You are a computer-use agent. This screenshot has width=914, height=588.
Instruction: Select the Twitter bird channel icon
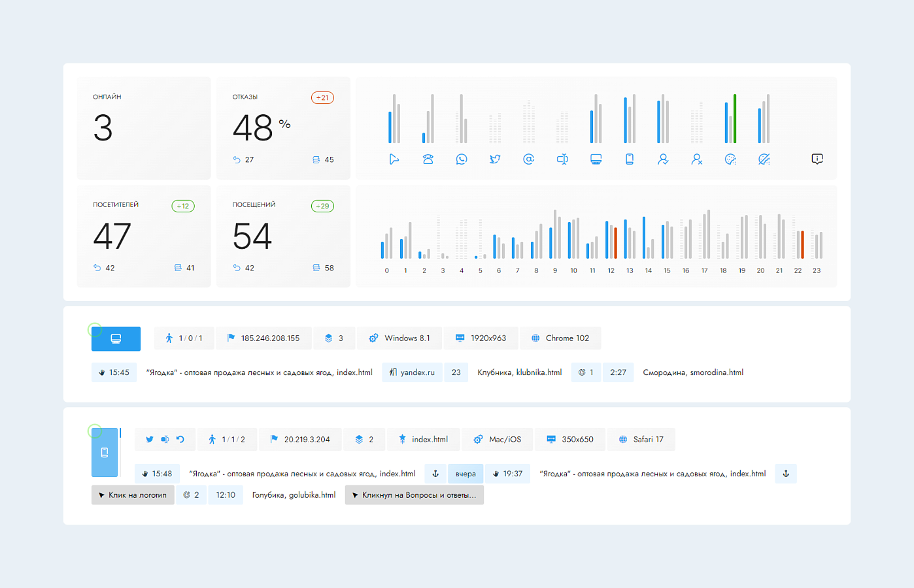pyautogui.click(x=495, y=159)
